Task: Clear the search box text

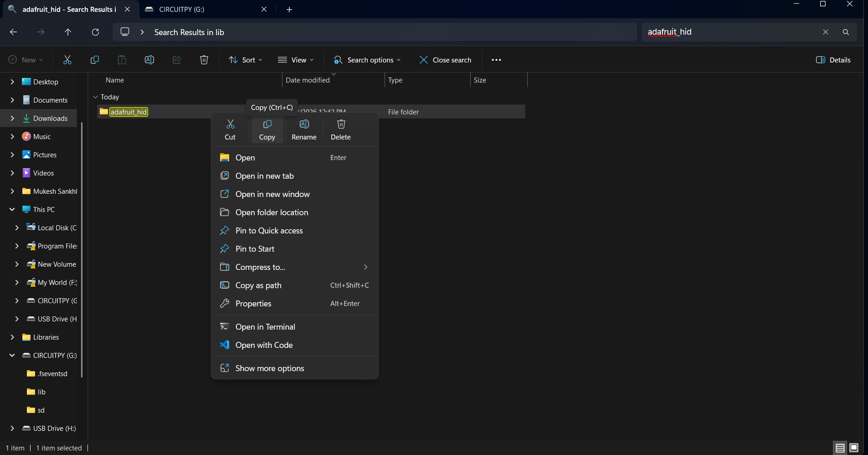Action: (x=826, y=32)
